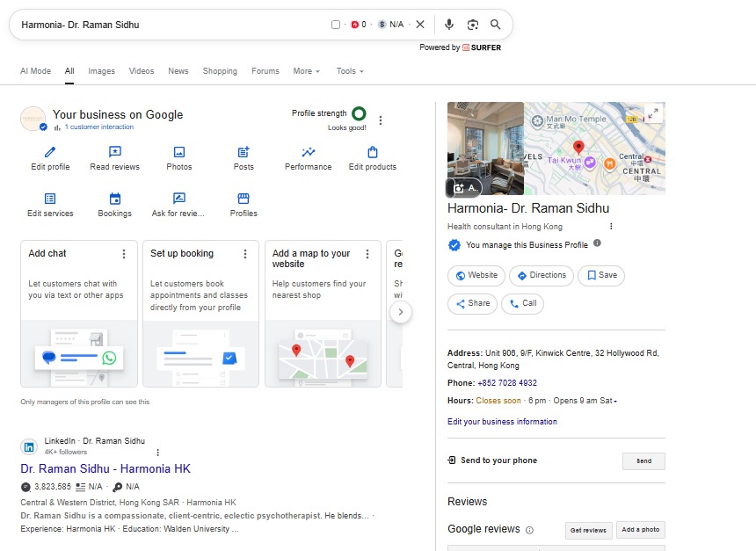Click the SURFER logo link

click(x=482, y=47)
